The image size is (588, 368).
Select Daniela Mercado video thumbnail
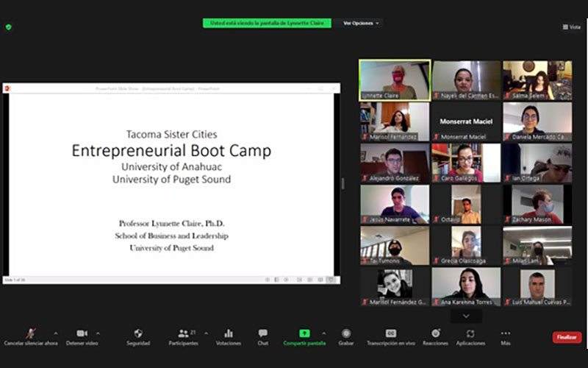pos(537,121)
